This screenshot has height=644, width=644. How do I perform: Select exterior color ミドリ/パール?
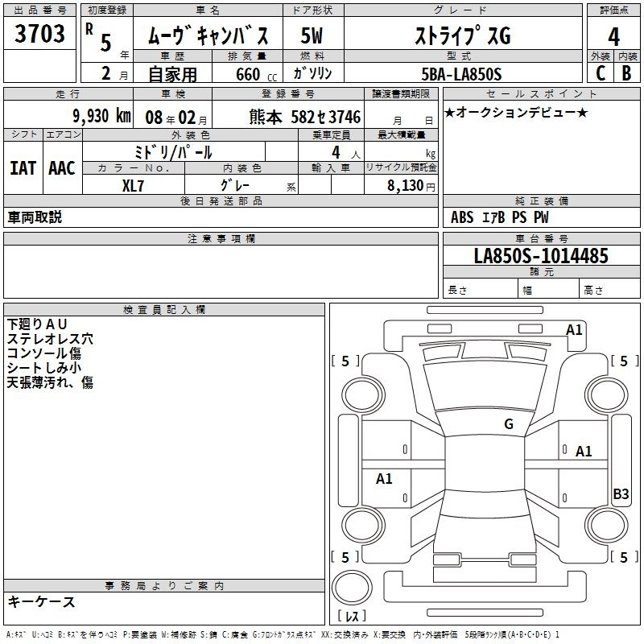(x=173, y=152)
